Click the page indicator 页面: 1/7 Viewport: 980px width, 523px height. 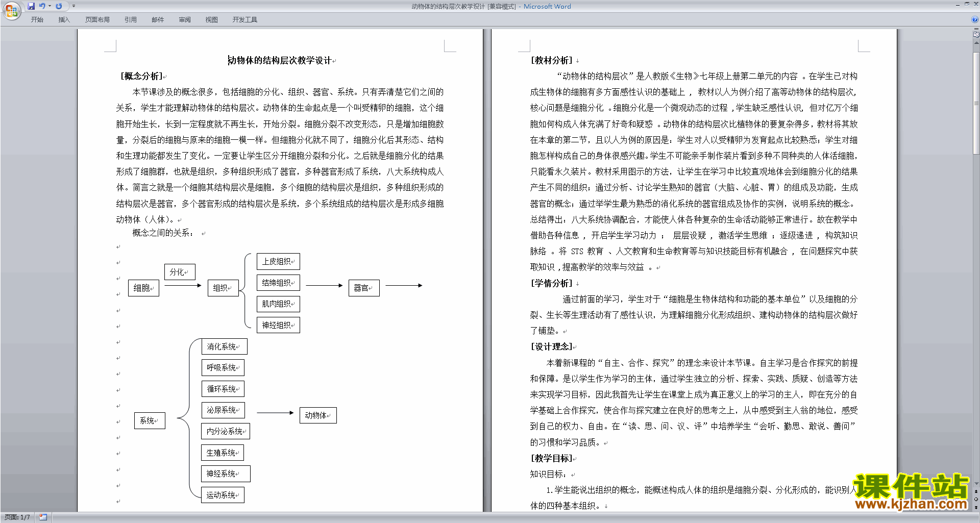point(17,517)
